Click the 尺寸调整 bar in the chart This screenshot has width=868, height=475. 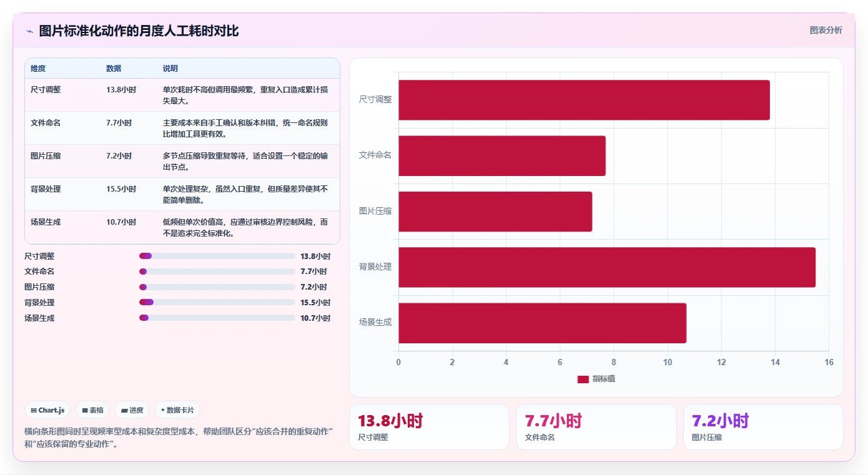584,100
